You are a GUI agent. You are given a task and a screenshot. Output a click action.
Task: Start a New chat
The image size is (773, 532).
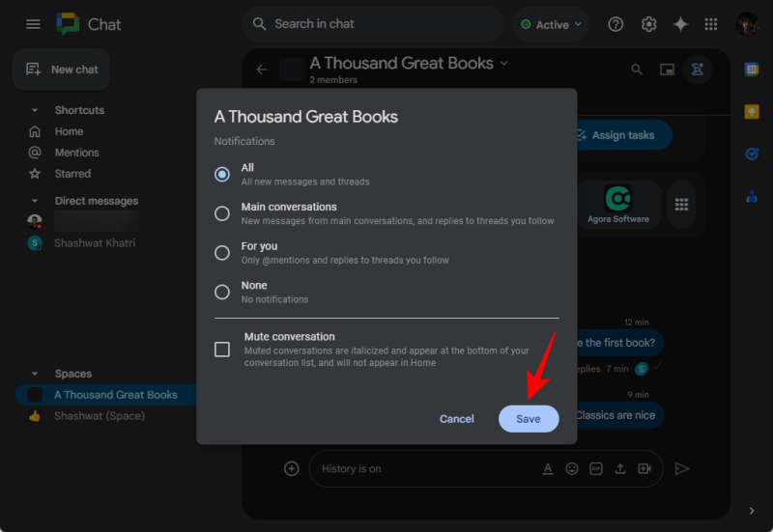point(62,70)
